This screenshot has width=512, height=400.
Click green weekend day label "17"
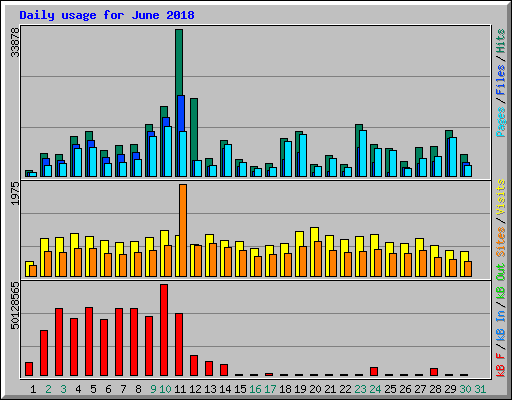[x=270, y=389]
